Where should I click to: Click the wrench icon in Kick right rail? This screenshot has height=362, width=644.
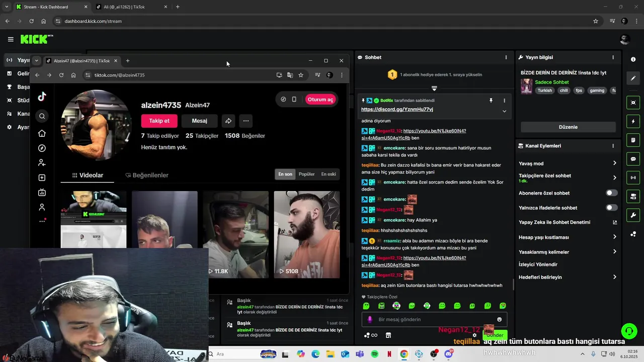(x=633, y=216)
